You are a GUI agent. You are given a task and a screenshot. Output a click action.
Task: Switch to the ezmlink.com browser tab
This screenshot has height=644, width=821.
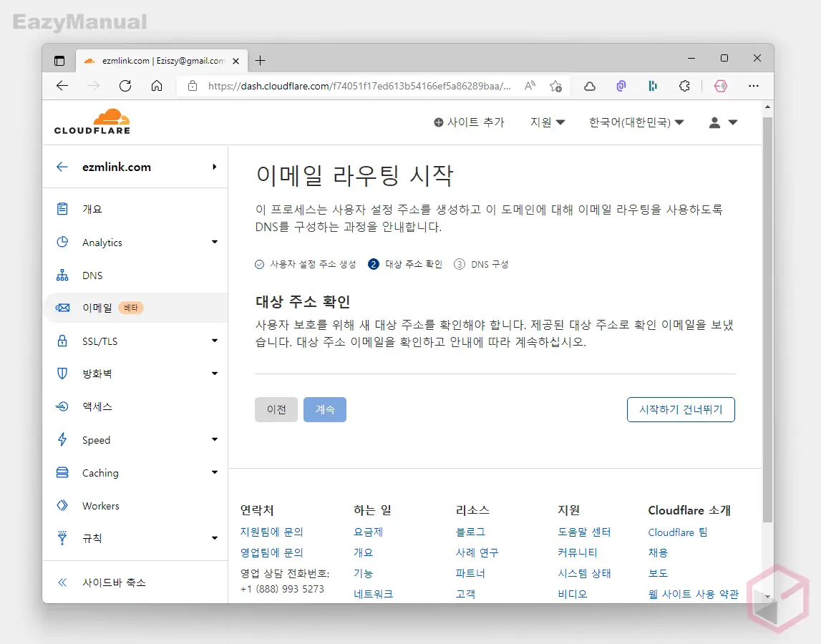(159, 61)
